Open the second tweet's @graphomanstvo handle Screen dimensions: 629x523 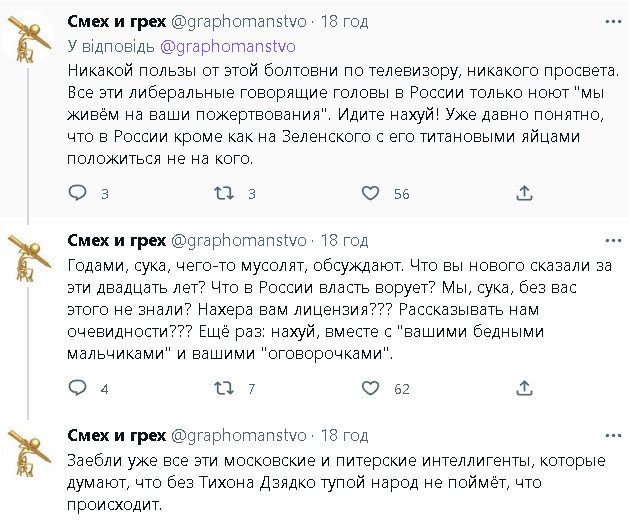point(238,241)
